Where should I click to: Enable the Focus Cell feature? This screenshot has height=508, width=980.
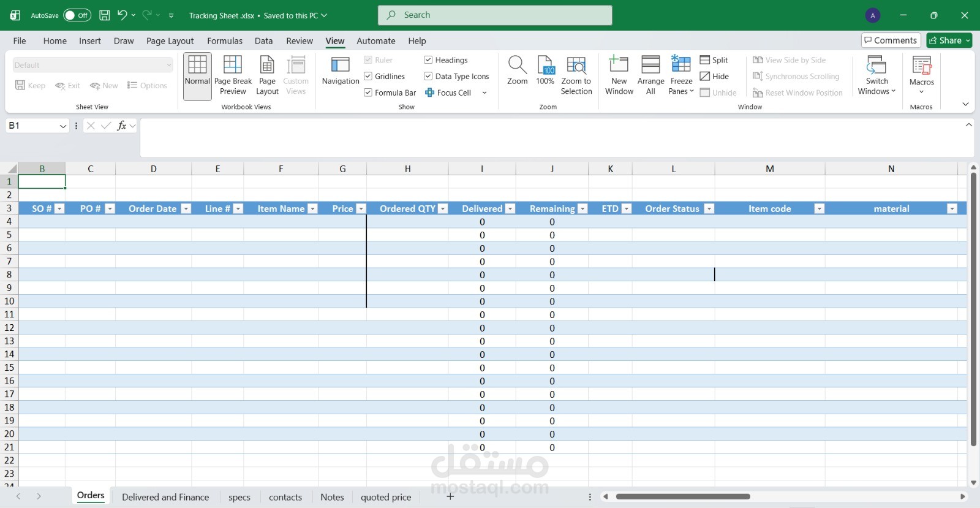pos(448,93)
